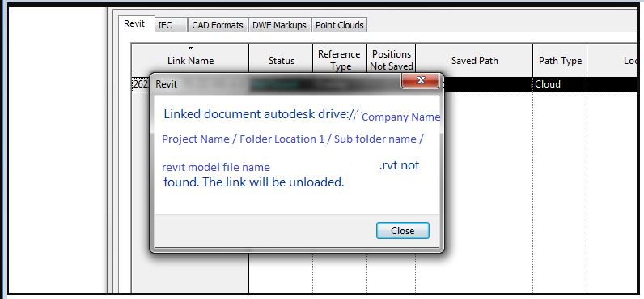Open the IFC tab

pos(171,25)
